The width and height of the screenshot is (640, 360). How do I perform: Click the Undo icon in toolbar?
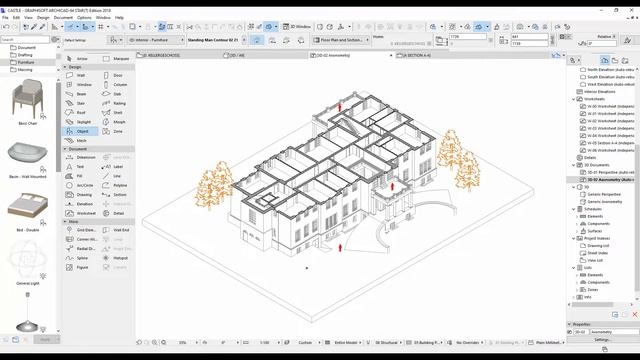point(6,27)
